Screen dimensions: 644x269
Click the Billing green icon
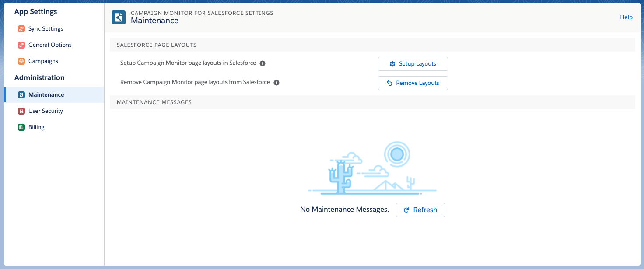21,127
